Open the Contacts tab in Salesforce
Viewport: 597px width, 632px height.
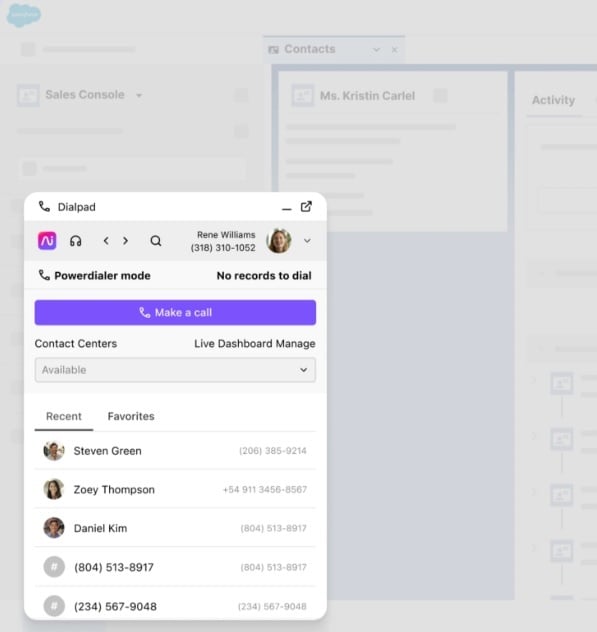[x=334, y=49]
